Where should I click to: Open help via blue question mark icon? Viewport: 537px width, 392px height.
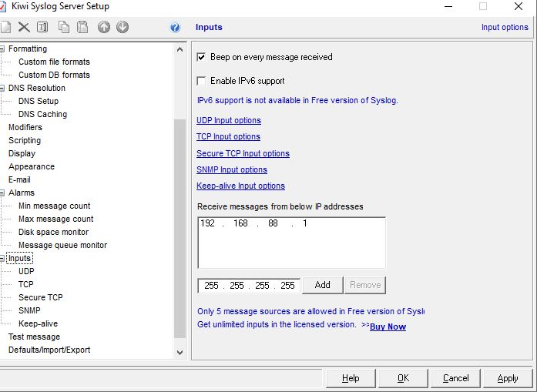tap(175, 27)
